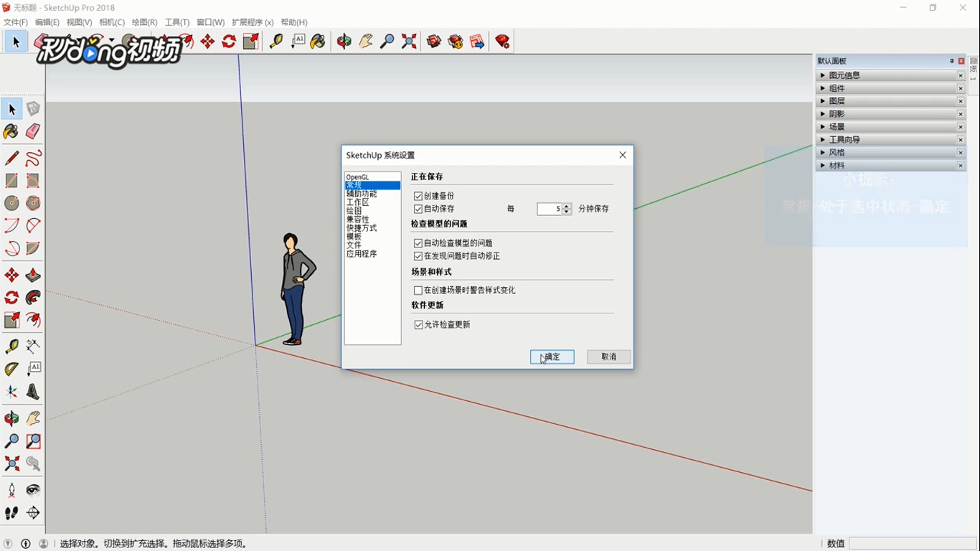Uncheck the 创建备份 checkbox

click(418, 196)
